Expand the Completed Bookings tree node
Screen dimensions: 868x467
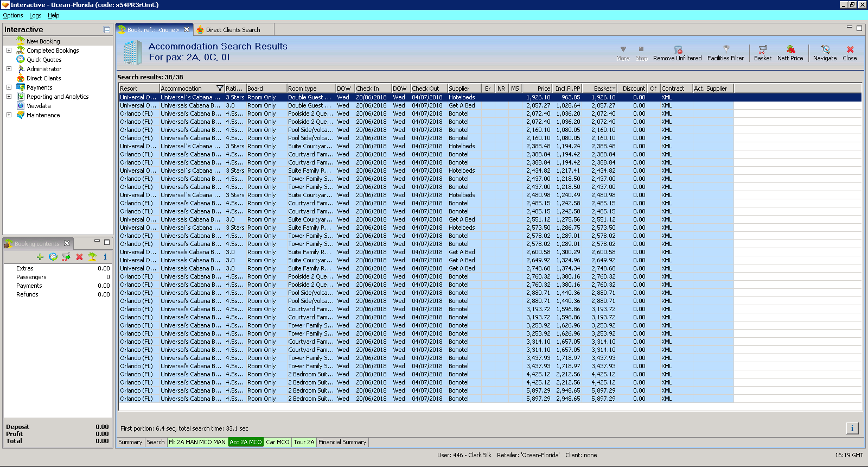pyautogui.click(x=9, y=51)
